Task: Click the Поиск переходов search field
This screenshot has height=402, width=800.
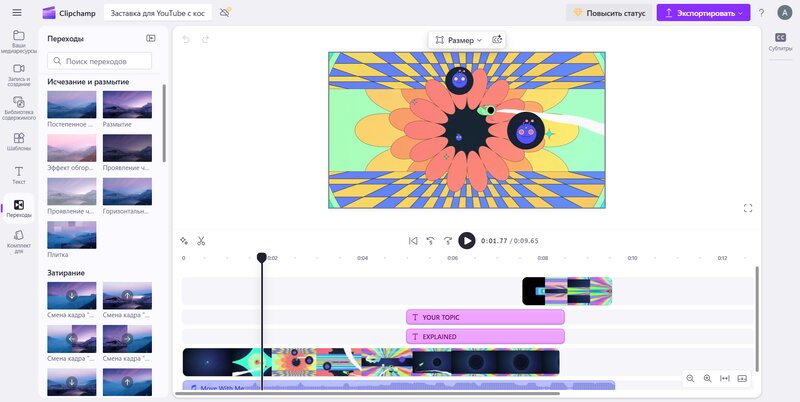Action: coord(99,61)
